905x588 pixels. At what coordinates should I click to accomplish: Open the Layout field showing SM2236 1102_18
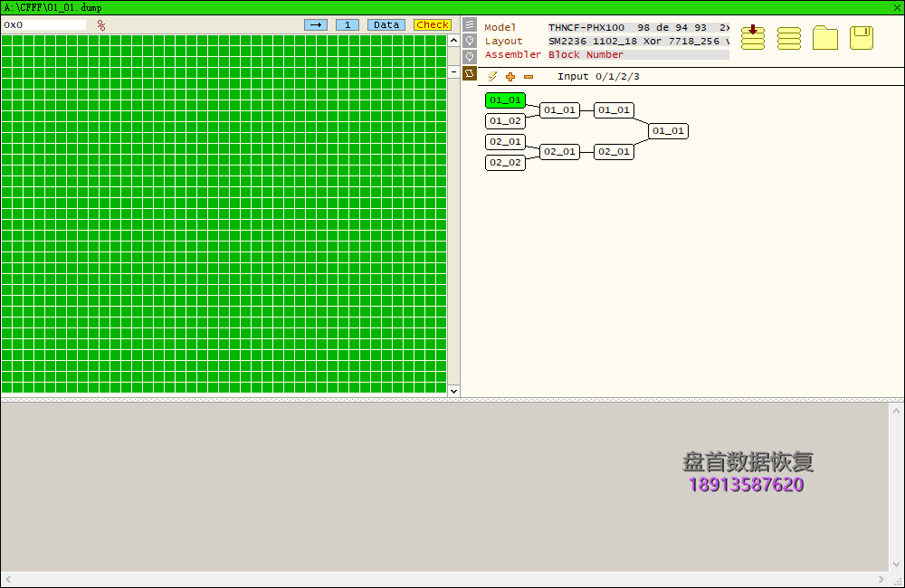pyautogui.click(x=633, y=41)
